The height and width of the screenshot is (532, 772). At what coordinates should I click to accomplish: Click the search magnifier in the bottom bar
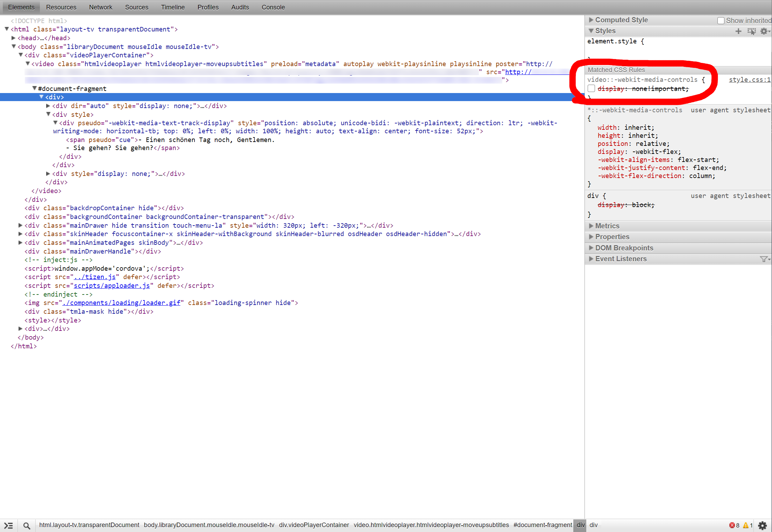27,525
